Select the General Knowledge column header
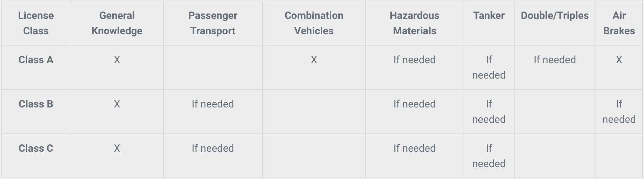Viewport: 644px width, 179px height. pos(117,23)
